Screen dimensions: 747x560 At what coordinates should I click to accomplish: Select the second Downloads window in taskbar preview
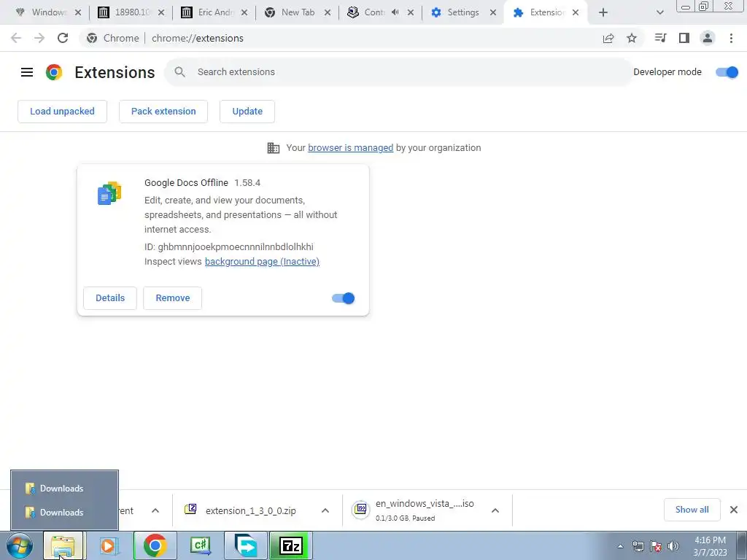[x=64, y=513]
